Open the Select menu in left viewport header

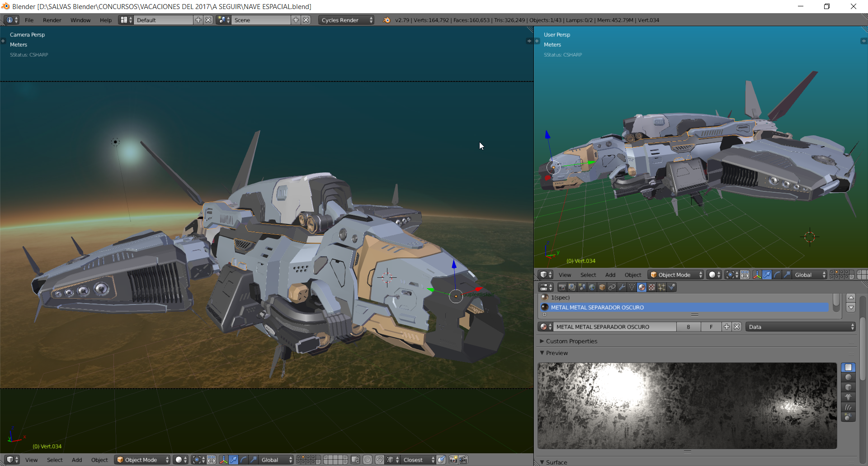pyautogui.click(x=55, y=460)
